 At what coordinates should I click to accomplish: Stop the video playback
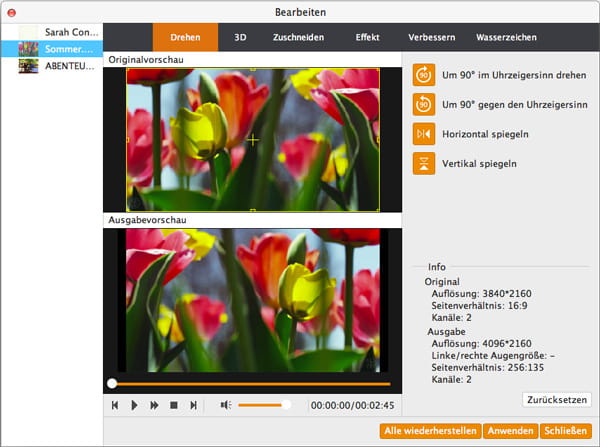point(174,405)
